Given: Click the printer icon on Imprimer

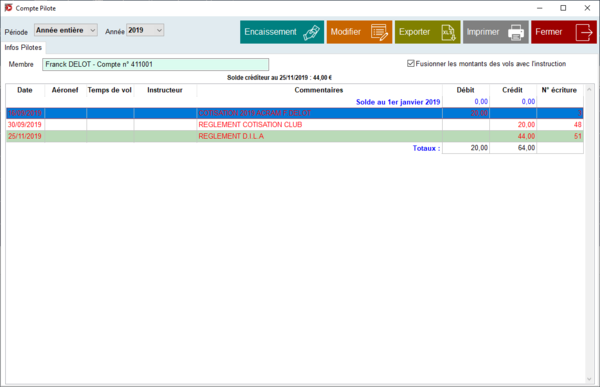Looking at the screenshot, I should 515,32.
